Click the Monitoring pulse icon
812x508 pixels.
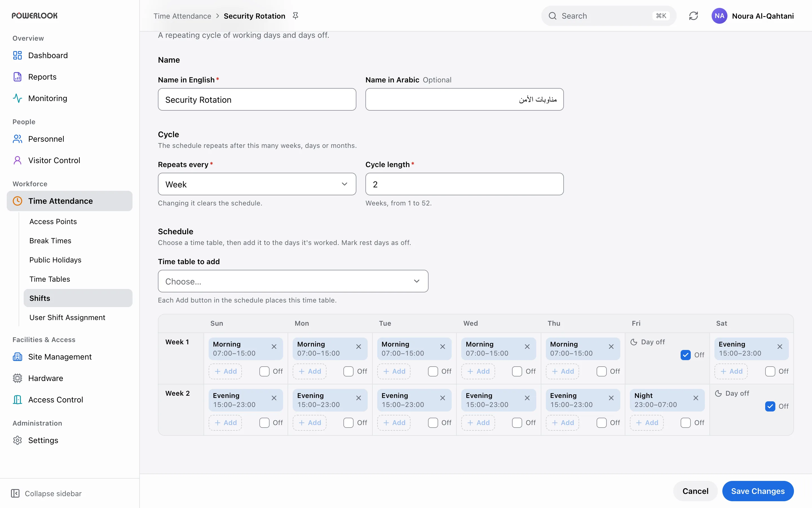click(x=17, y=98)
